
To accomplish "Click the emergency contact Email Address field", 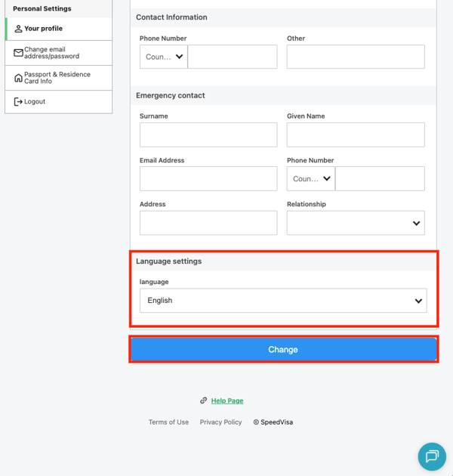I will point(208,179).
